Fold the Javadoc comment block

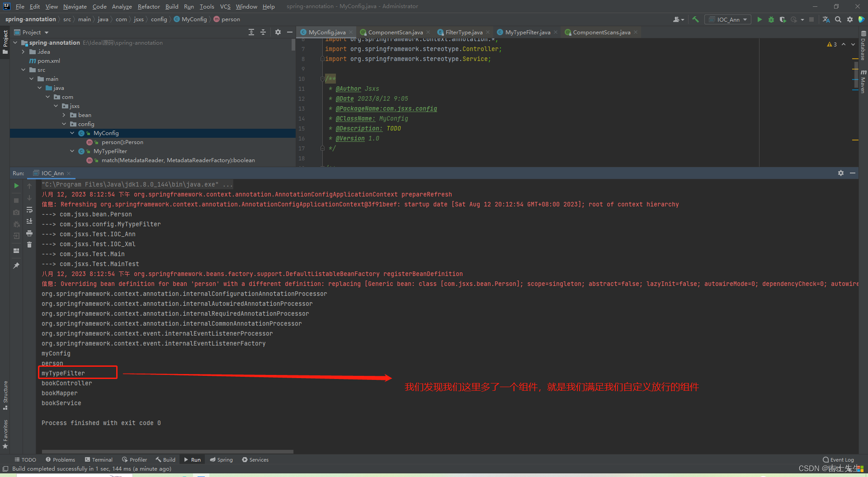point(322,79)
